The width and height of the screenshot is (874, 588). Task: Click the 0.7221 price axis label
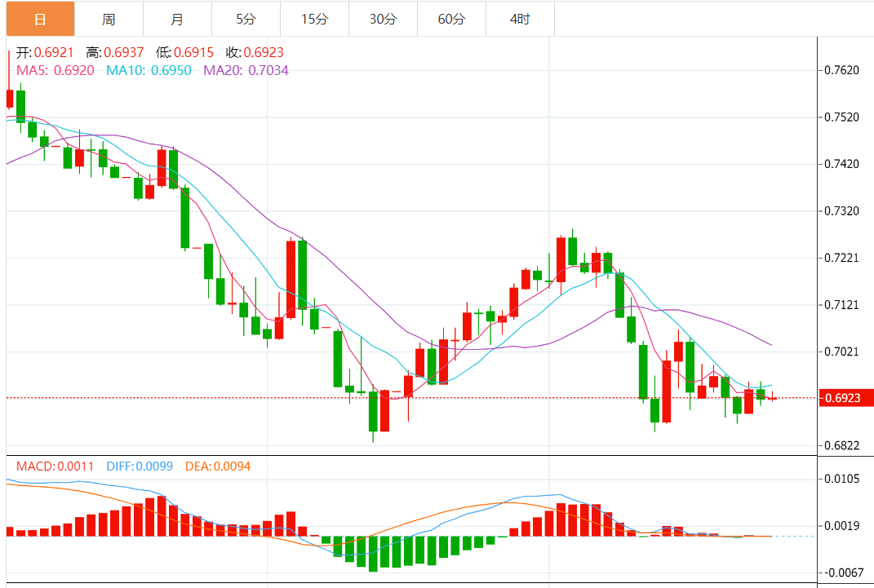[x=841, y=258]
